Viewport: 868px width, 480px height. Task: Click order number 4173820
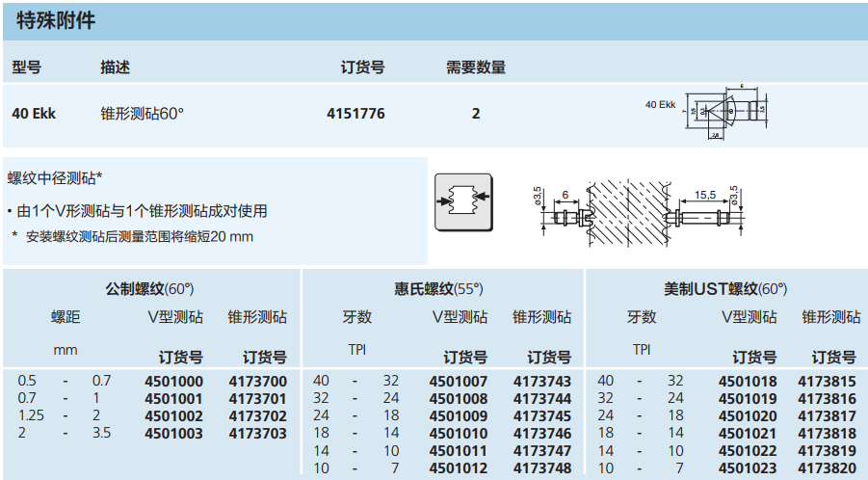pyautogui.click(x=827, y=468)
